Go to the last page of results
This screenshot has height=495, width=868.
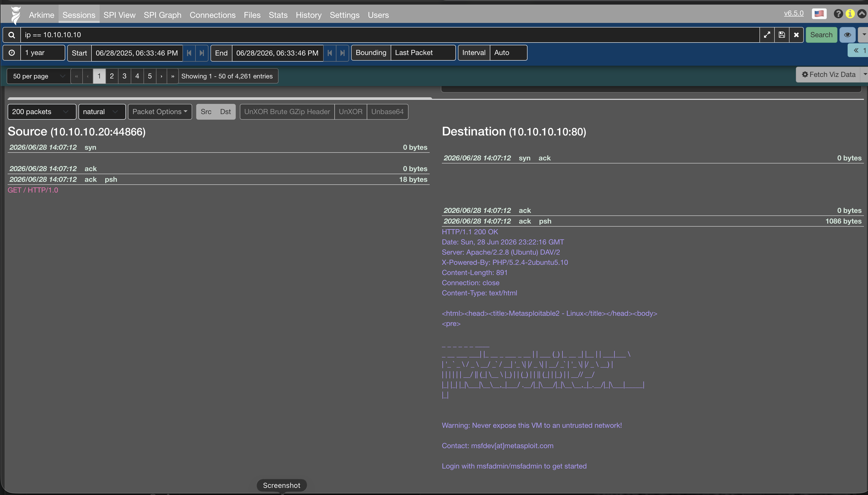coord(173,76)
